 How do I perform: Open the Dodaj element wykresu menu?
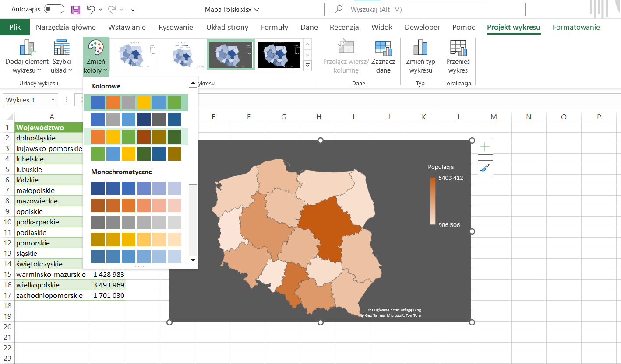coord(26,57)
